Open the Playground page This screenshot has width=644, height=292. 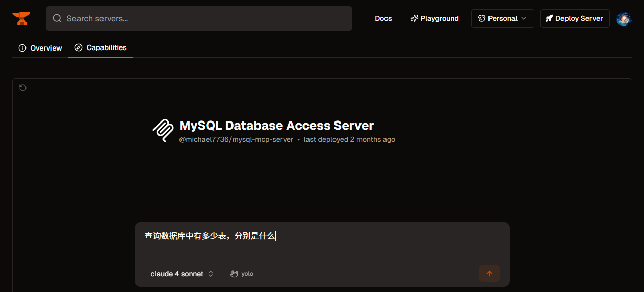coord(434,18)
